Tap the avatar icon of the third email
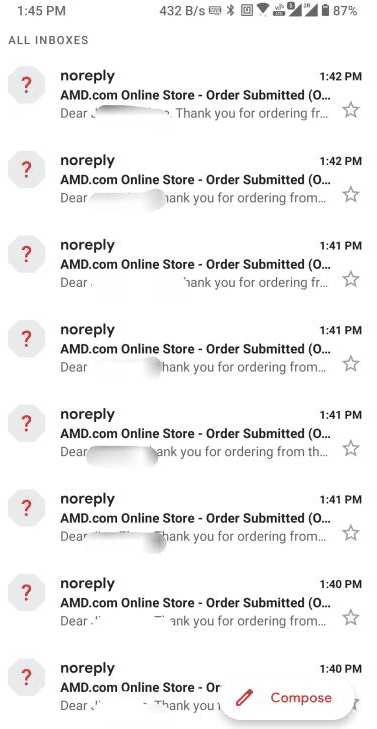This screenshot has height=729, width=377. coord(26,254)
